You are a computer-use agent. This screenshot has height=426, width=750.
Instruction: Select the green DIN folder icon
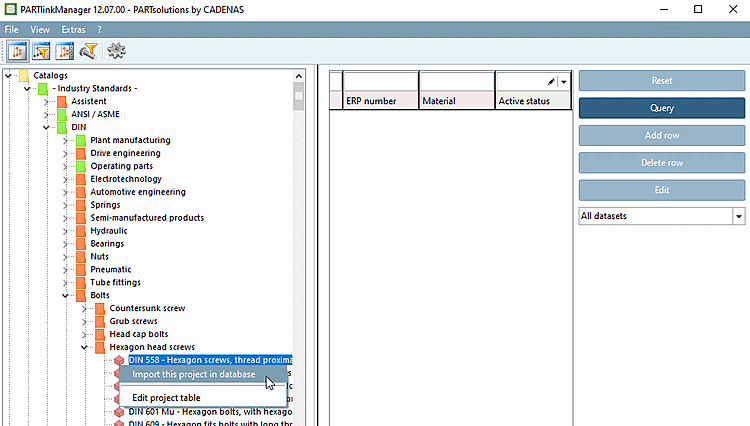[x=62, y=127]
